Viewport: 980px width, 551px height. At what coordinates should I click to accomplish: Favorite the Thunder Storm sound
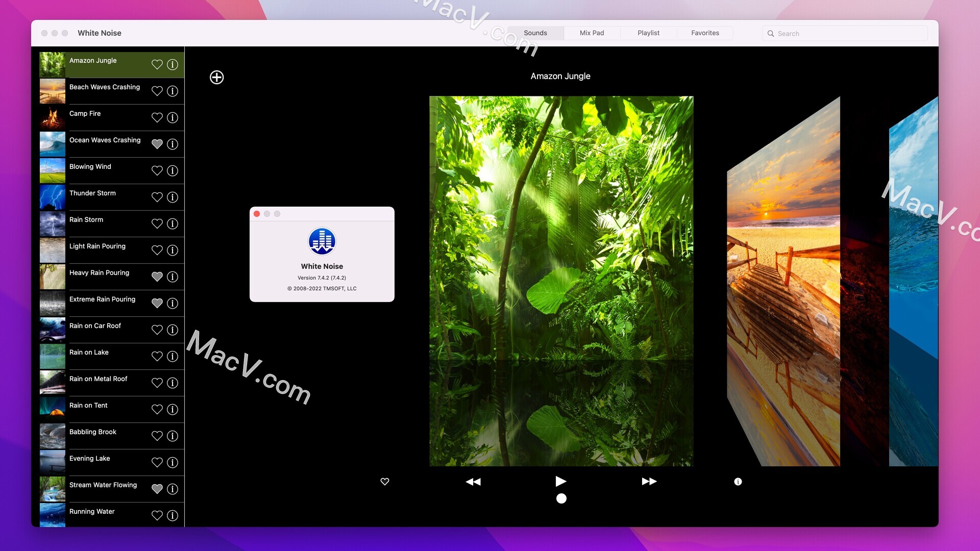157,197
